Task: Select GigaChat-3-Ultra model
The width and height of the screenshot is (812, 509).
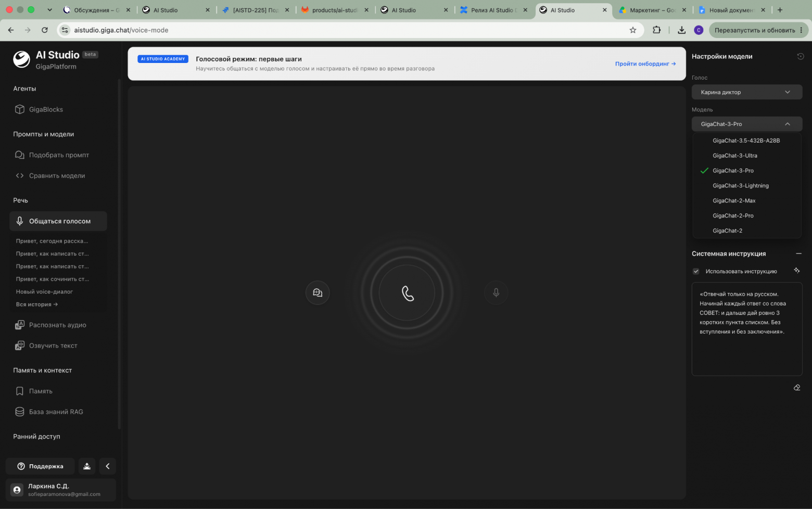Action: (x=747, y=156)
